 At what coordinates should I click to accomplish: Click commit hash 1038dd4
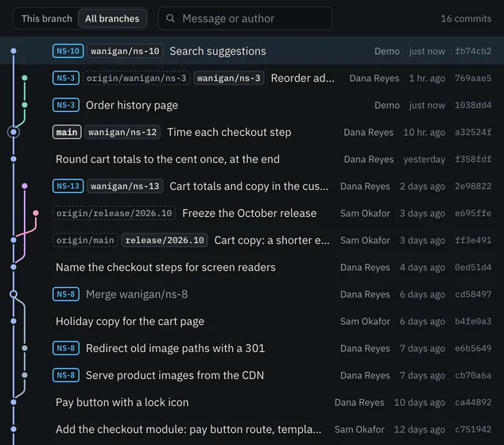(473, 105)
